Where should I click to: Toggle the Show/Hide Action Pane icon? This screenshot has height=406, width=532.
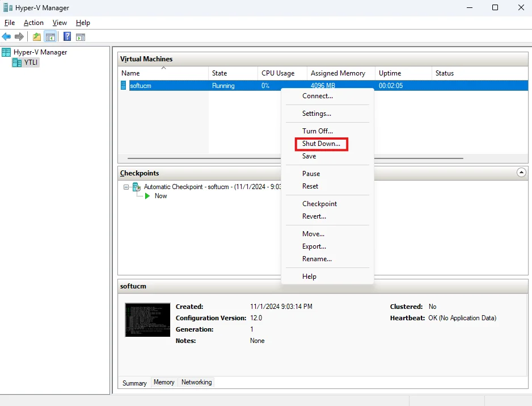(x=81, y=37)
